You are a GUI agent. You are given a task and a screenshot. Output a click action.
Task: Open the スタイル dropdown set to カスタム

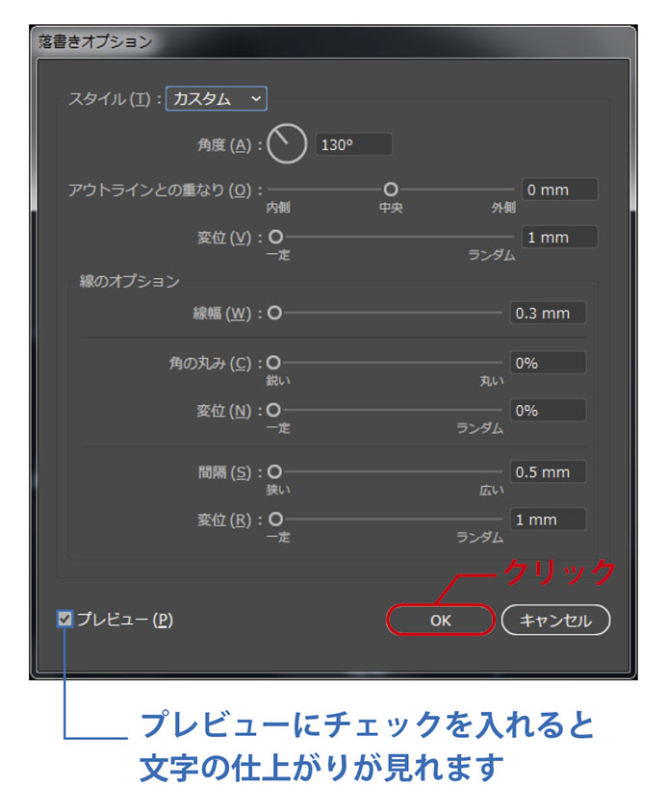217,98
